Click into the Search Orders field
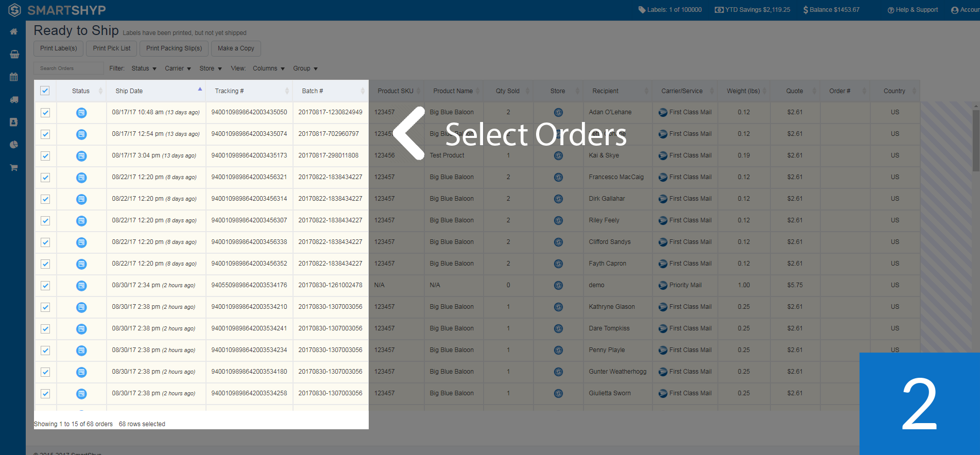Screen dimensions: 980x455 69,68
